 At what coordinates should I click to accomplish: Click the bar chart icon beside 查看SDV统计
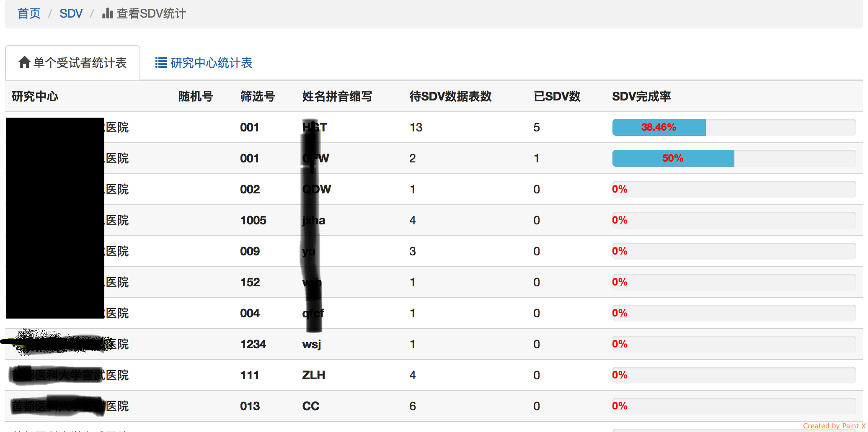(x=108, y=13)
